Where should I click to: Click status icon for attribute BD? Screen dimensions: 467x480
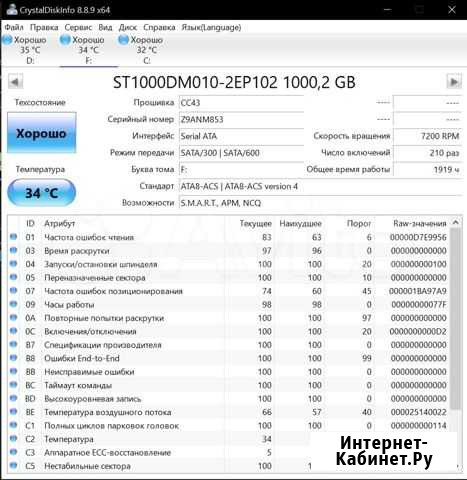(x=13, y=398)
